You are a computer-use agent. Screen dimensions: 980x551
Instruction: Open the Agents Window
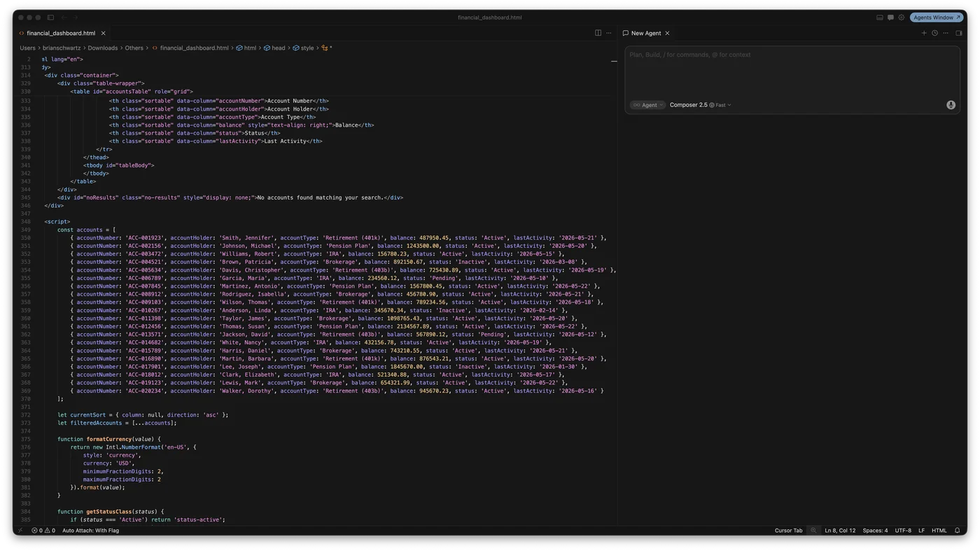(x=937, y=18)
